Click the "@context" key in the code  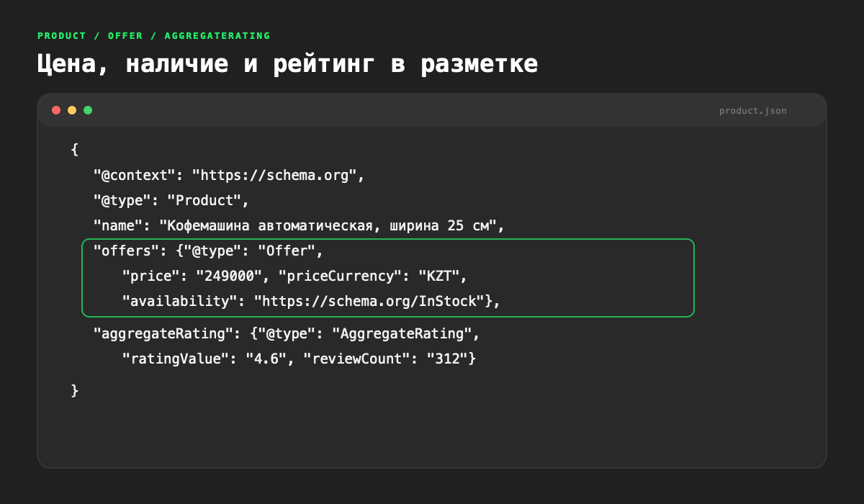point(136,175)
